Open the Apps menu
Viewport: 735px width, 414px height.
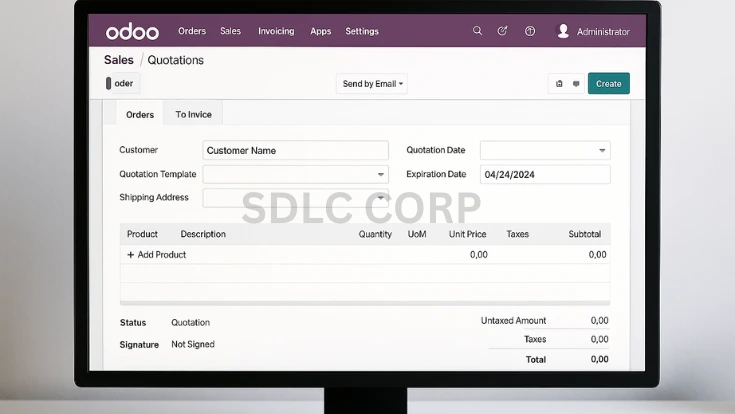[x=321, y=31]
